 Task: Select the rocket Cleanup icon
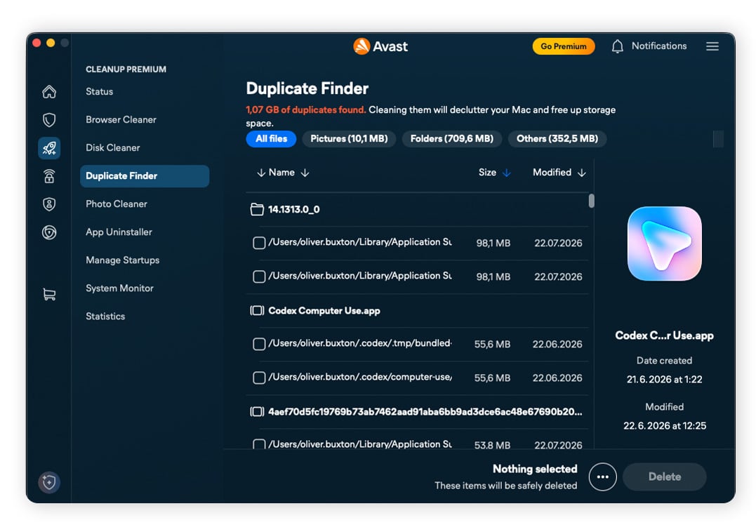(x=49, y=148)
